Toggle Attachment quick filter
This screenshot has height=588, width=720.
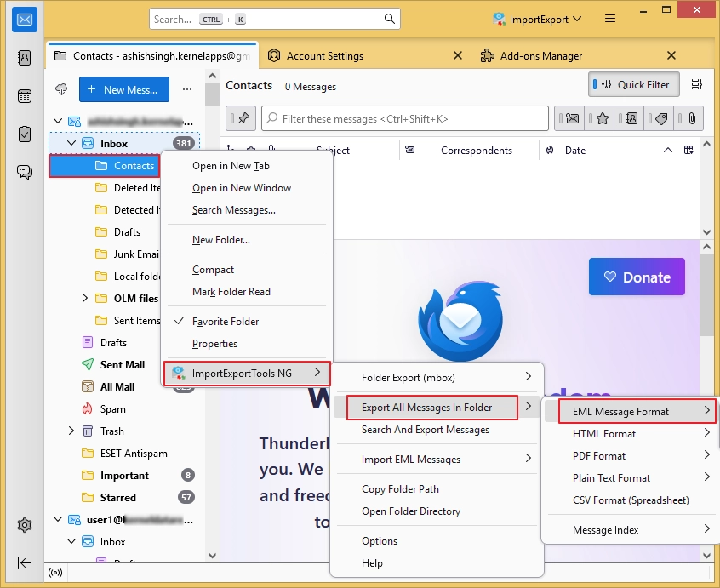click(689, 119)
